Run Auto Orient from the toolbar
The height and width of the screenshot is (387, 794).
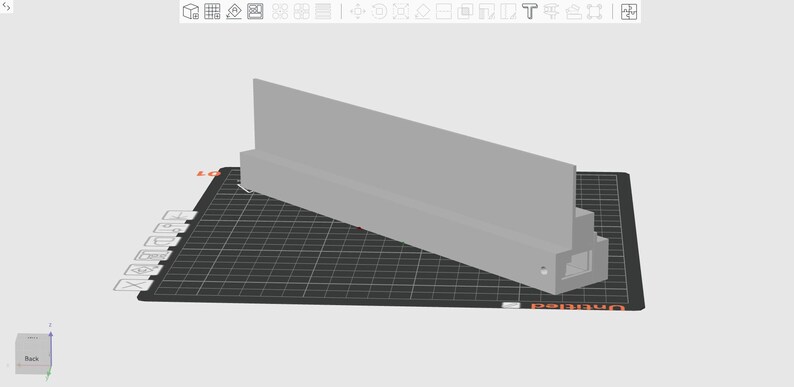click(233, 11)
